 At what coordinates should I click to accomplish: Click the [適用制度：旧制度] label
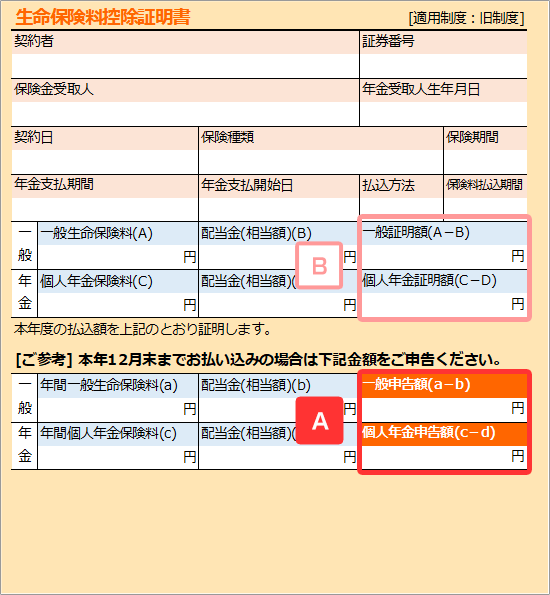click(x=466, y=18)
